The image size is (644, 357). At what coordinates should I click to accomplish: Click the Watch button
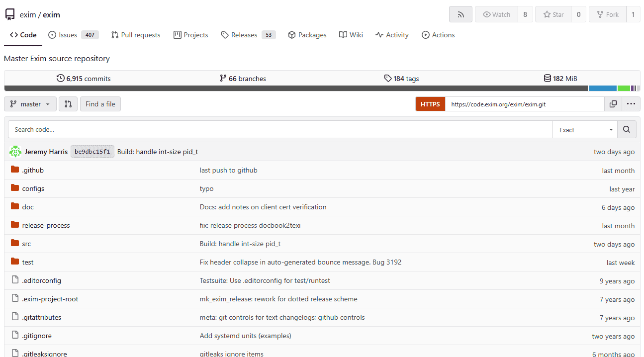(496, 14)
